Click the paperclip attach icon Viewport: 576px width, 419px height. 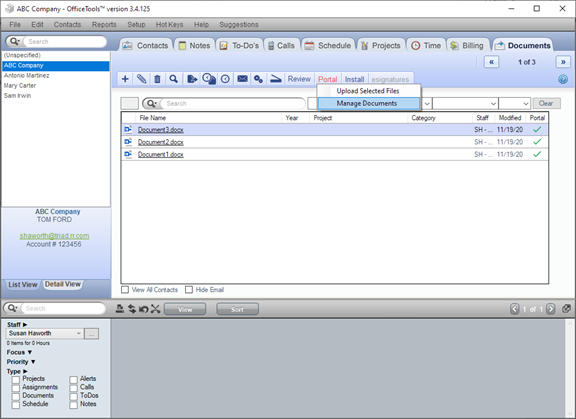coord(141,79)
